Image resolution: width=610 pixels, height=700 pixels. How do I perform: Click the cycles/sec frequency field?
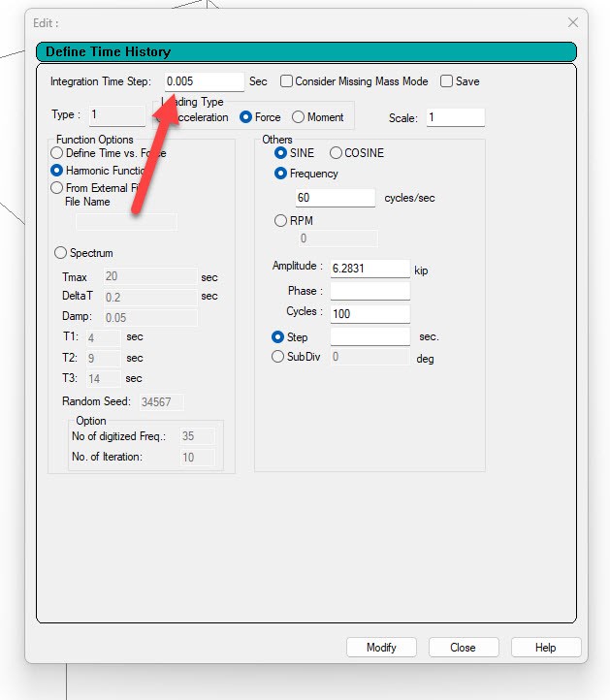(335, 198)
